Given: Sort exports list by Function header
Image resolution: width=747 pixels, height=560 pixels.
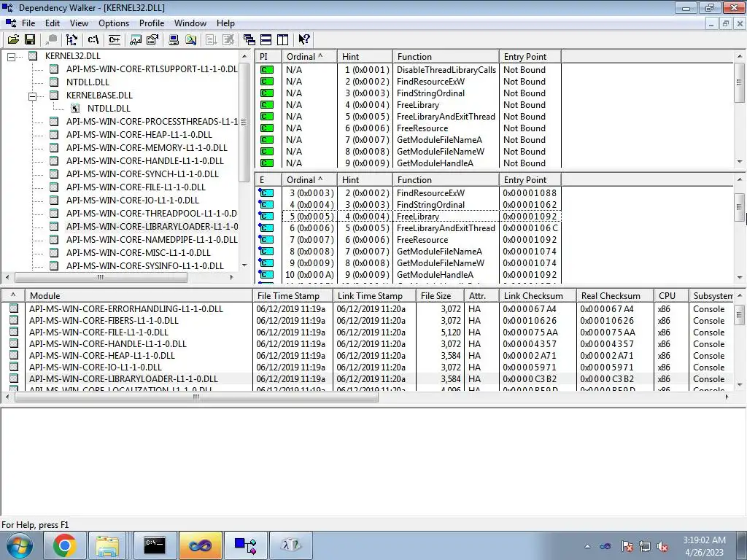Looking at the screenshot, I should (446, 180).
